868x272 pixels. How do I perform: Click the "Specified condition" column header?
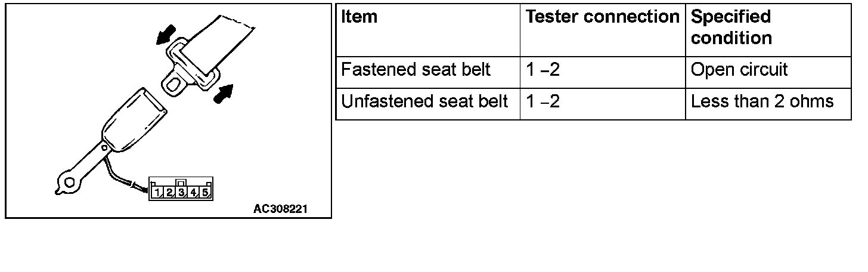(x=731, y=27)
